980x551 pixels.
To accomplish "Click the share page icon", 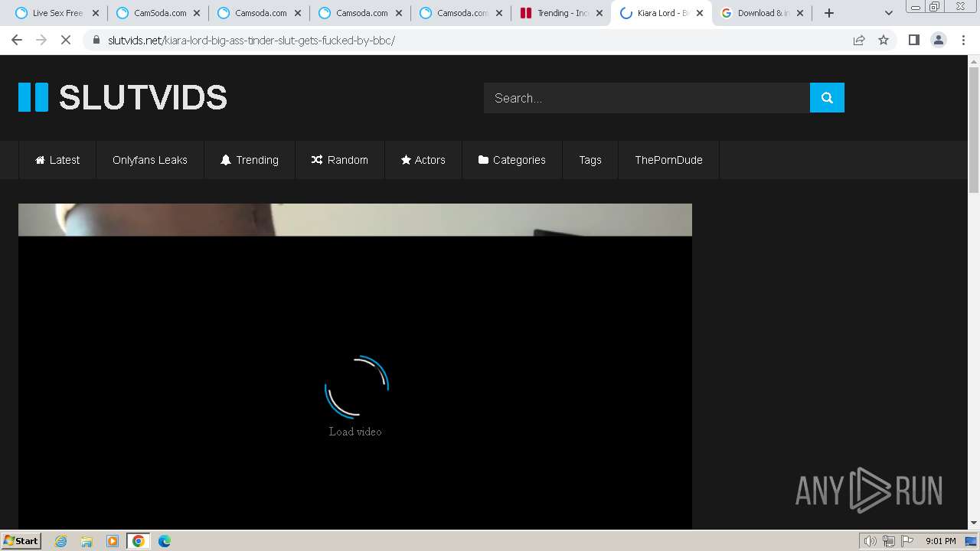I will click(859, 40).
